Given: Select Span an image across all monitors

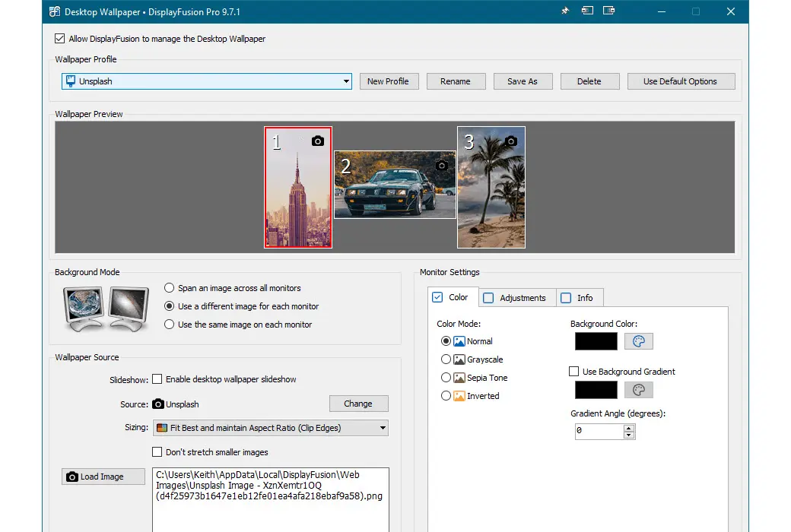Looking at the screenshot, I should [169, 288].
